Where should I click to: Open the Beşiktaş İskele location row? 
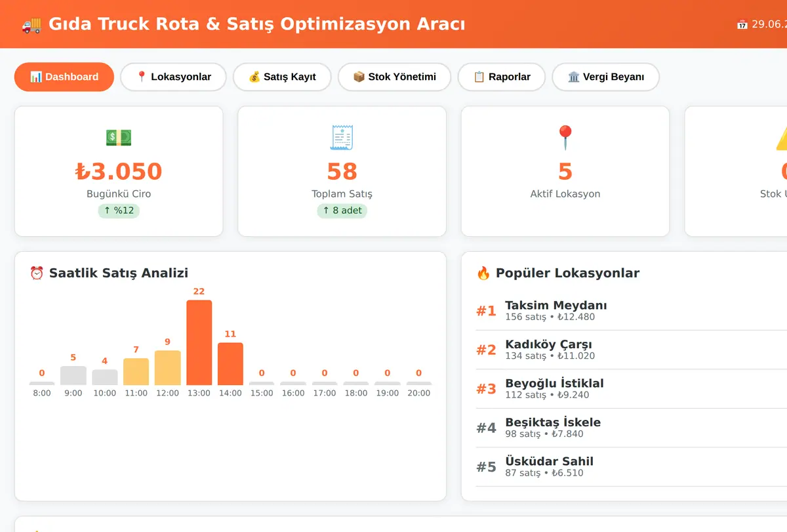pos(631,428)
